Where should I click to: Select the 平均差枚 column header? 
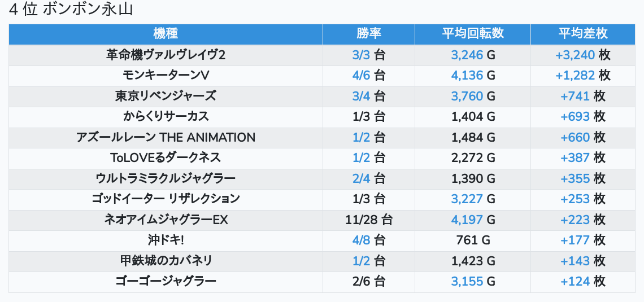pyautogui.click(x=582, y=34)
